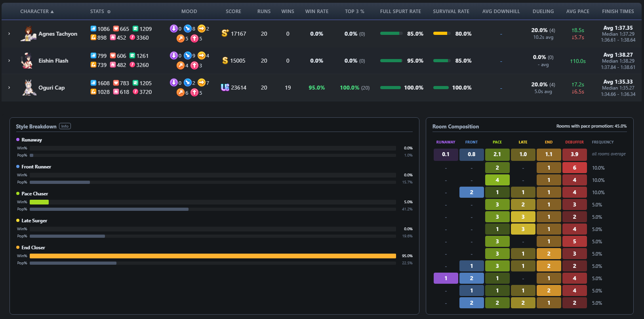Click the info icon beside STATS header
The width and height of the screenshot is (644, 319).
pyautogui.click(x=109, y=12)
